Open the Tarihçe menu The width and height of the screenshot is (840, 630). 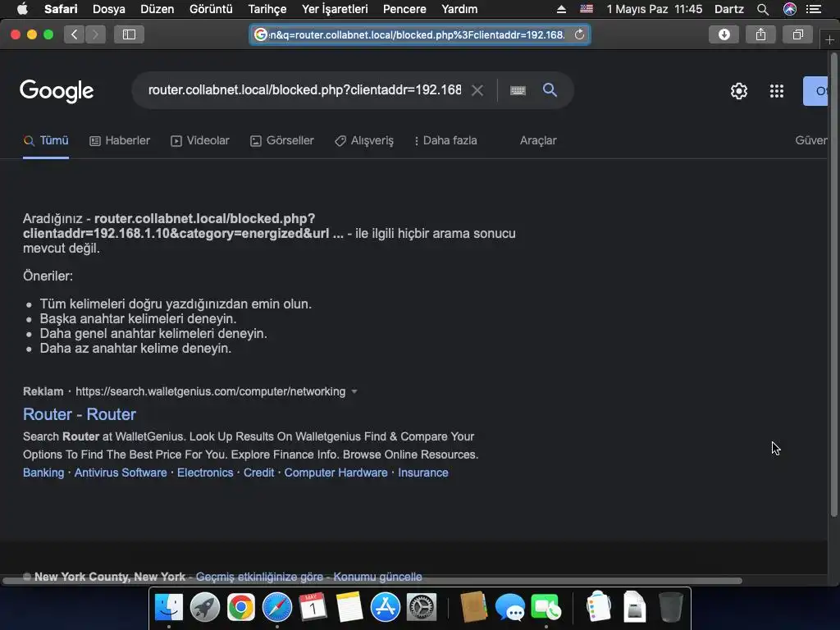tap(267, 9)
